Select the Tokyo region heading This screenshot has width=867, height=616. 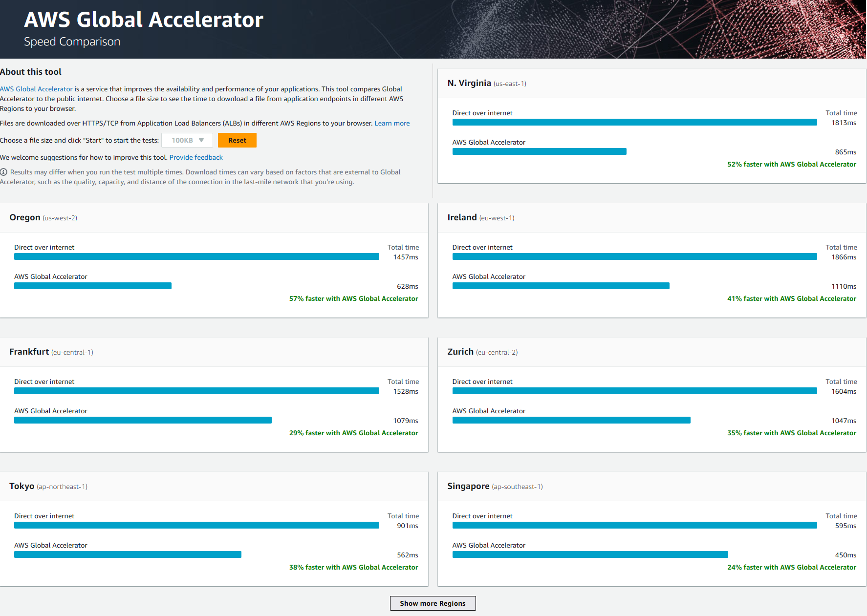(22, 486)
